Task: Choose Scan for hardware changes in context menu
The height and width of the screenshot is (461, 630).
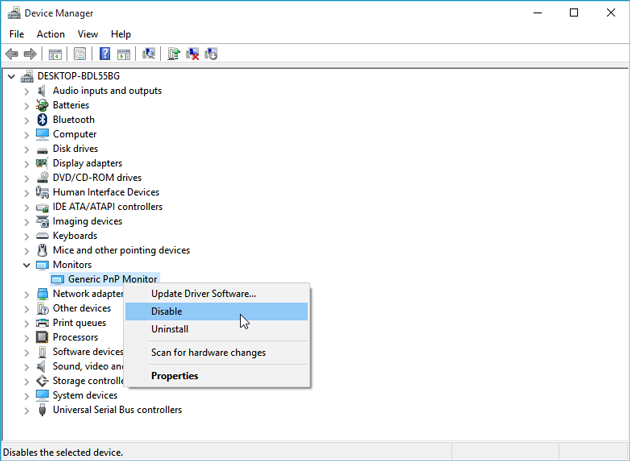Action: [217, 352]
